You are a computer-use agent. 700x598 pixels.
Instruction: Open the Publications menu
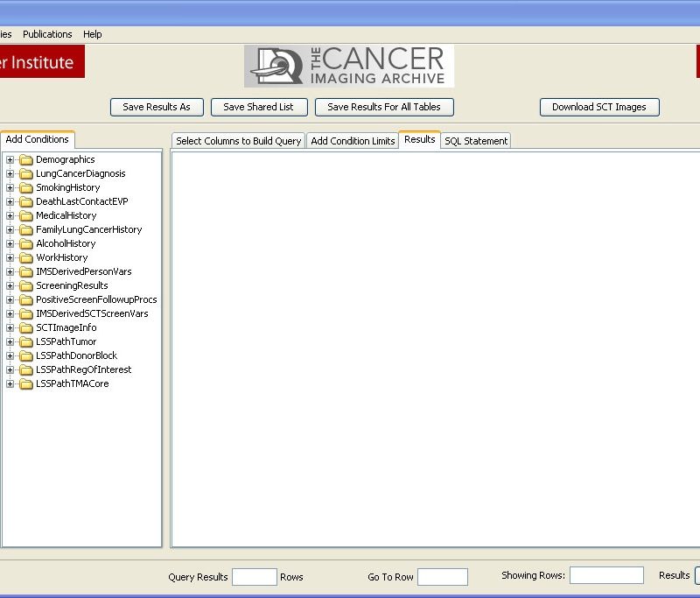coord(47,34)
